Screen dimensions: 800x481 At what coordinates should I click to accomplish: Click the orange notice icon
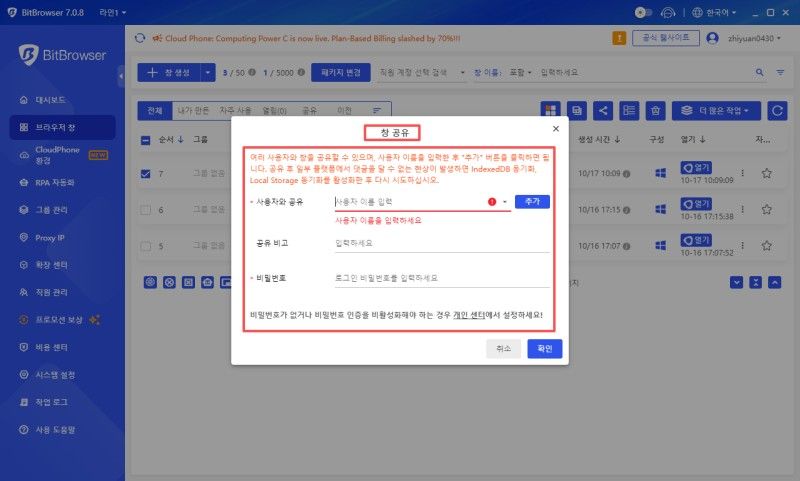tap(619, 38)
